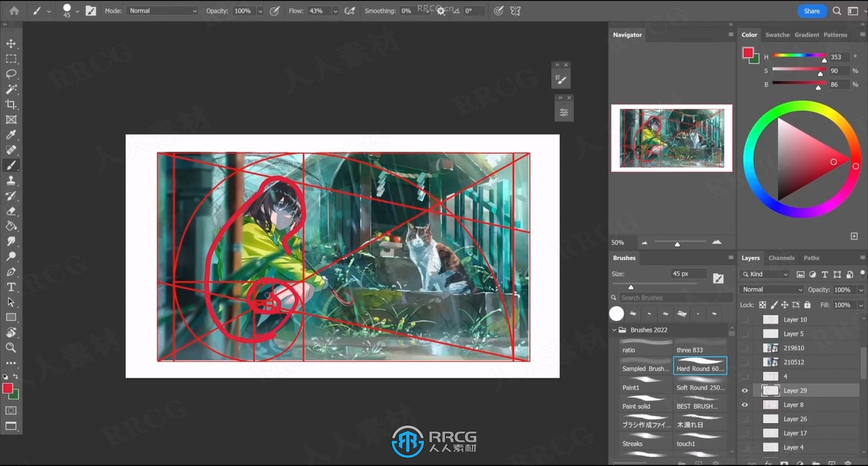Open the layer Fill dropdown arrow
Screen dimensions: 868x466
(x=861, y=305)
